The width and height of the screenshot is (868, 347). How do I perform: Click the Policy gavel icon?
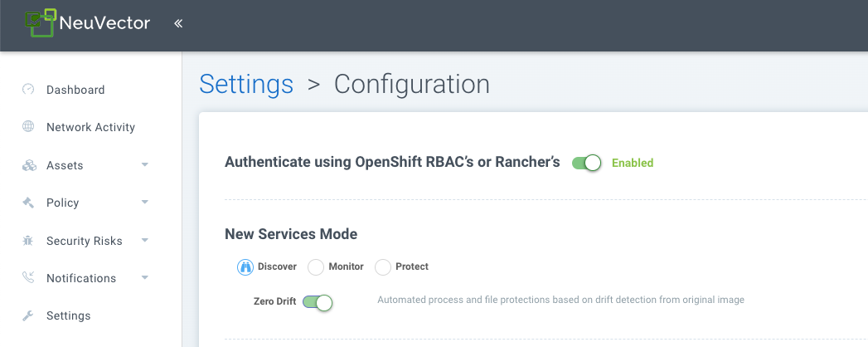point(28,203)
